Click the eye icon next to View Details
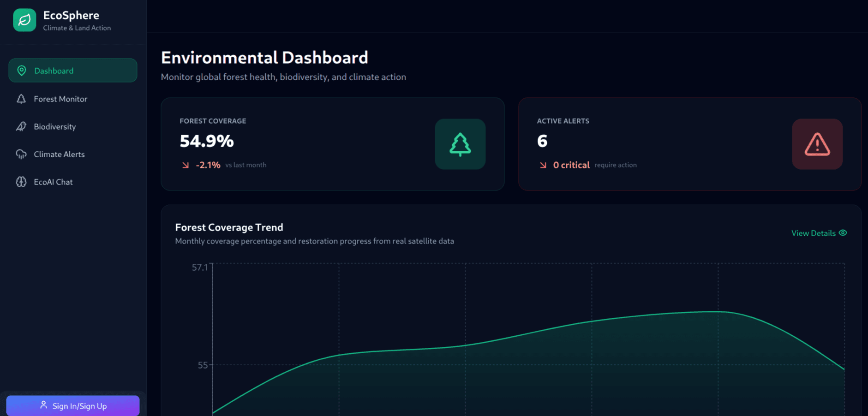This screenshot has height=416, width=868. (843, 233)
